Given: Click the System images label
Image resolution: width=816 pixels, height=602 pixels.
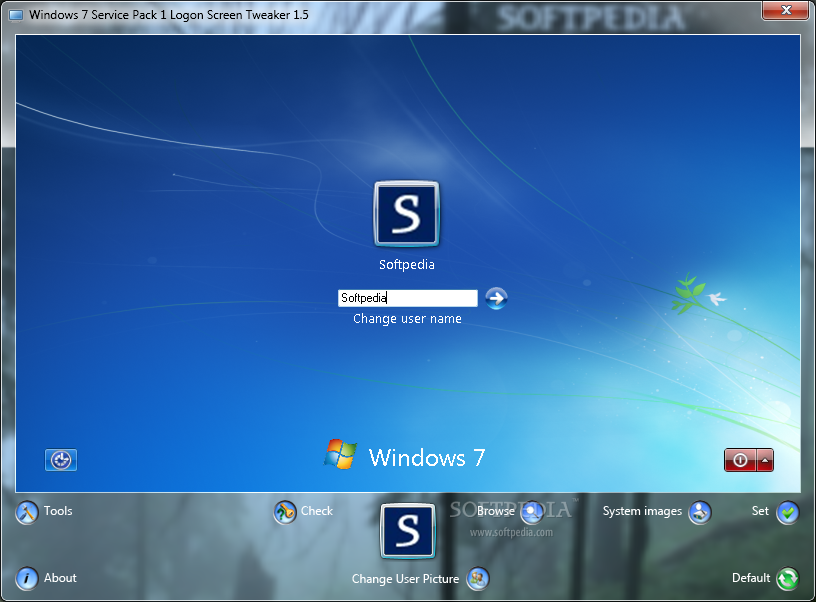Looking at the screenshot, I should [642, 511].
